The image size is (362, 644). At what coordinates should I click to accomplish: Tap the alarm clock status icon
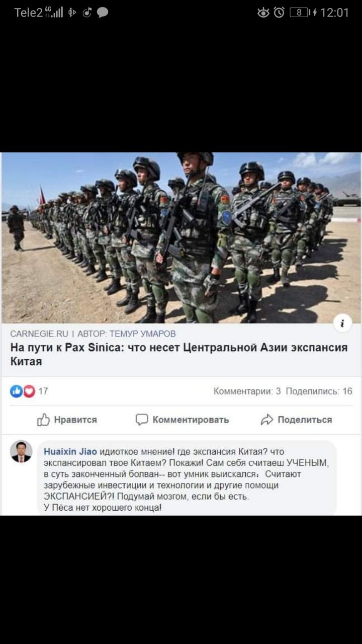coord(279,13)
